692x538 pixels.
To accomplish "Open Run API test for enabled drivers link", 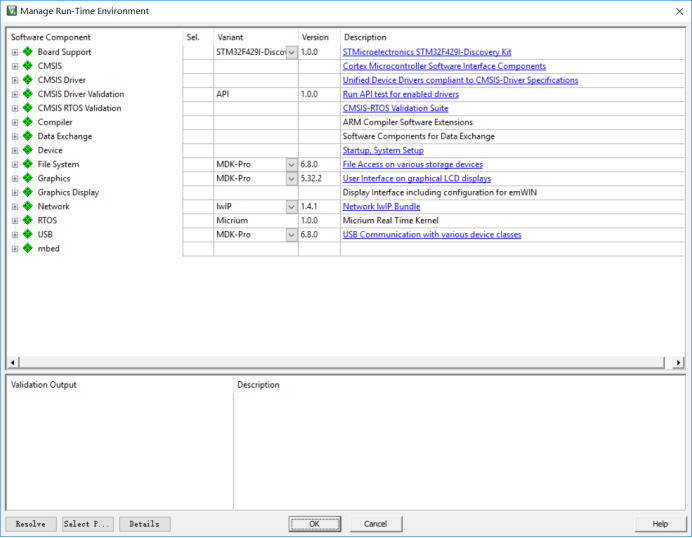I will (x=401, y=94).
